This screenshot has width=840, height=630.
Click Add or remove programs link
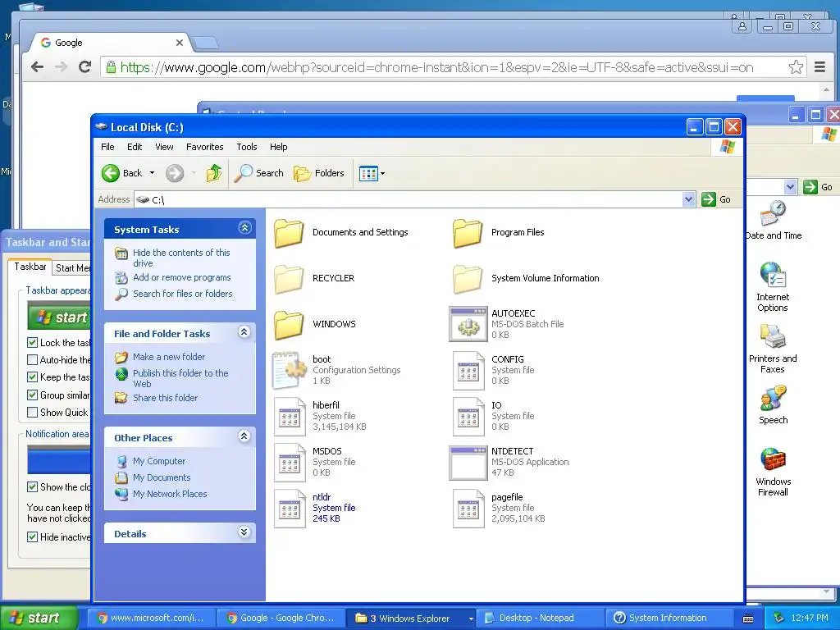[182, 277]
